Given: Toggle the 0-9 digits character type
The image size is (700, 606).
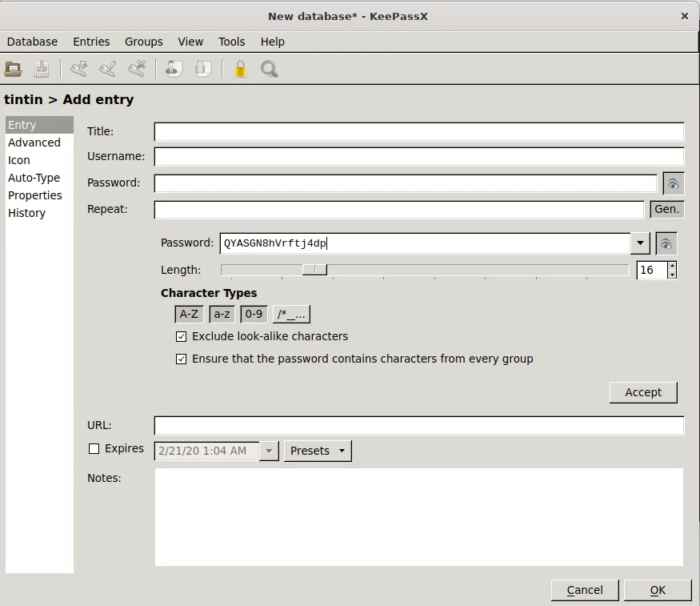Looking at the screenshot, I should [254, 314].
